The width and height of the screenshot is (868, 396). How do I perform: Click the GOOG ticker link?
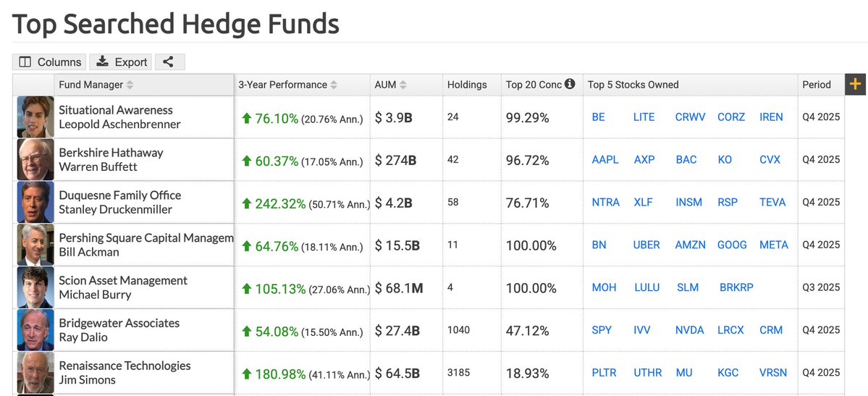pyautogui.click(x=732, y=245)
